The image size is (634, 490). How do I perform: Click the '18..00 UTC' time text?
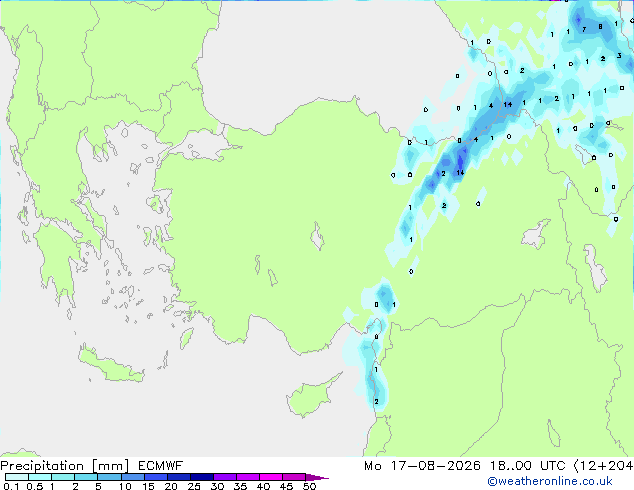point(527,466)
